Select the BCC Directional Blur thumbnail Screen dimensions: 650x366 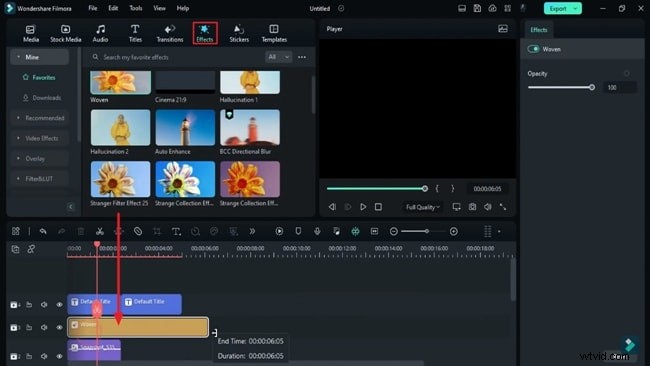click(x=250, y=128)
